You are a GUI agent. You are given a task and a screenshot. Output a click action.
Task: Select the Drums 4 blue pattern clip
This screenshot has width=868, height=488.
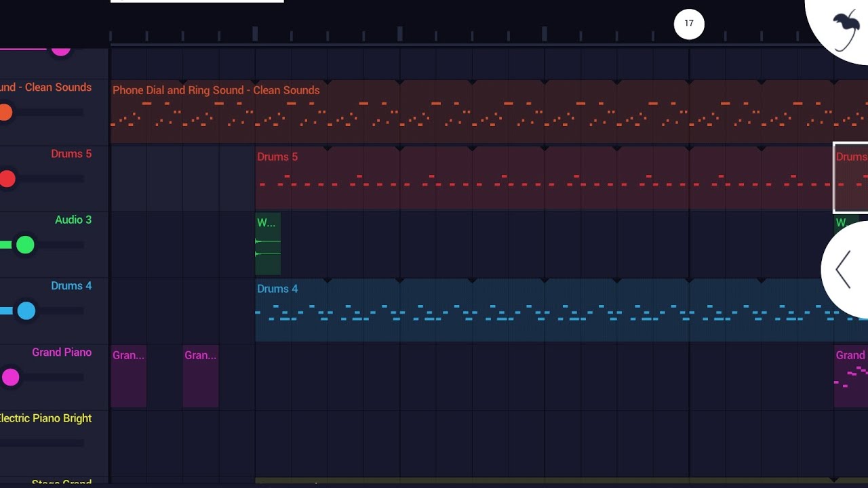542,310
